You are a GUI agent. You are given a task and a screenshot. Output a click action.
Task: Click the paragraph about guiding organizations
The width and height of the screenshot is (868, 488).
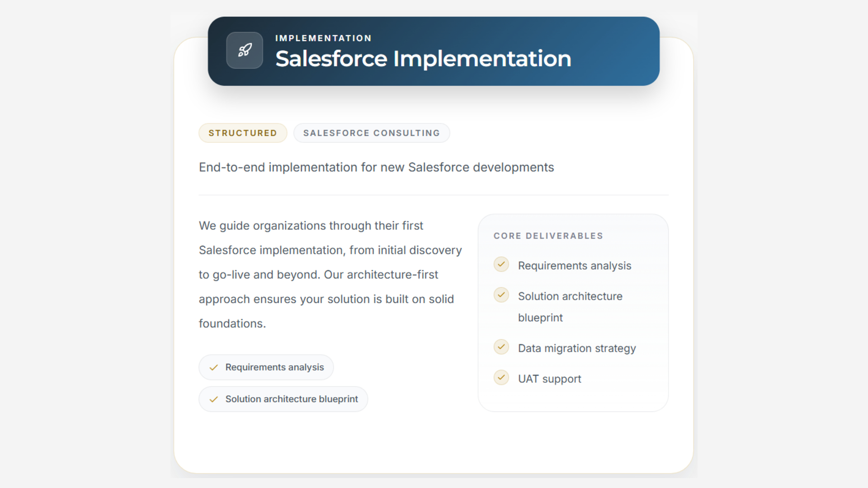[x=330, y=275]
